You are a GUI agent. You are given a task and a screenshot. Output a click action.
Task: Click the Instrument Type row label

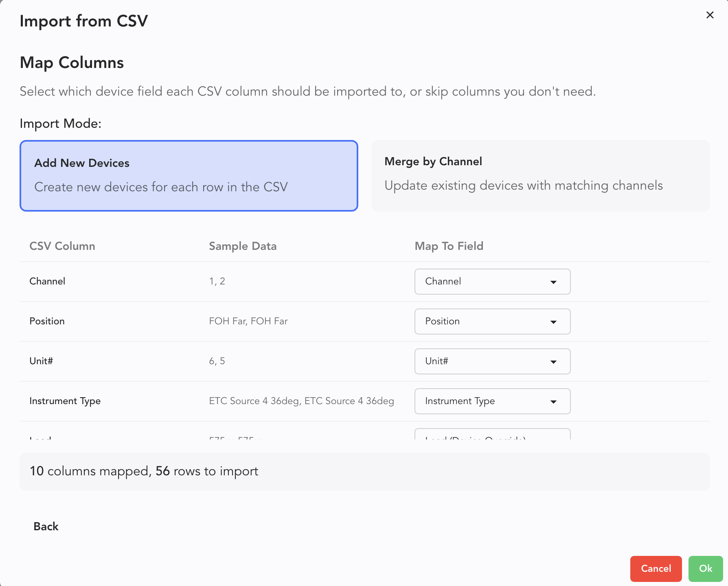click(65, 401)
